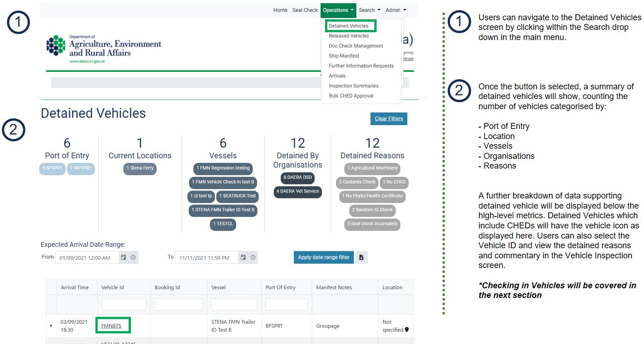The image size is (644, 344).
Task: Click the location pin icon for FMN875
Action: coord(407,330)
